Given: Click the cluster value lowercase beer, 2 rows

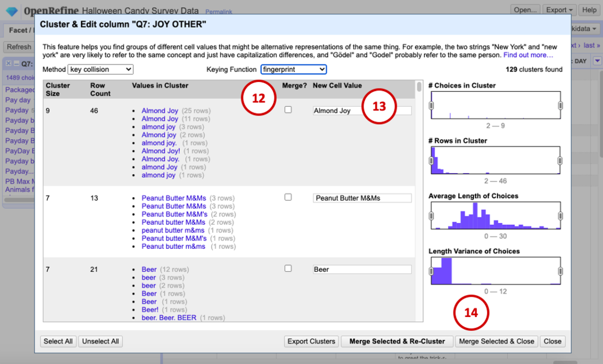Looking at the screenshot, I should click(148, 286).
